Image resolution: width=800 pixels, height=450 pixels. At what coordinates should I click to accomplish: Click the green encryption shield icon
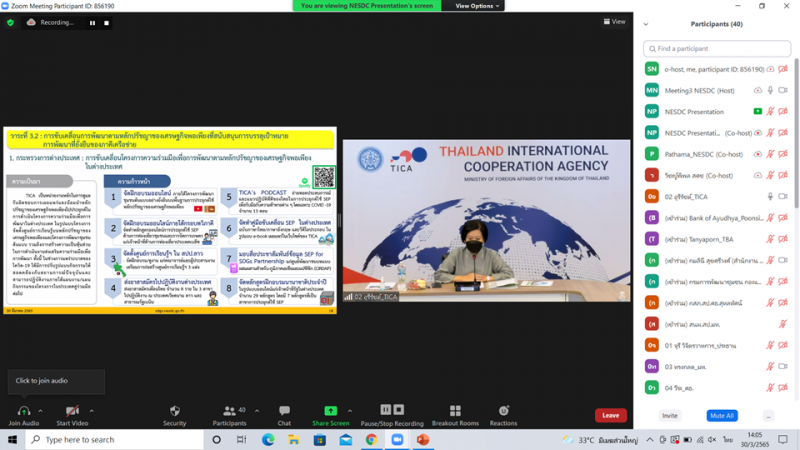coord(10,22)
